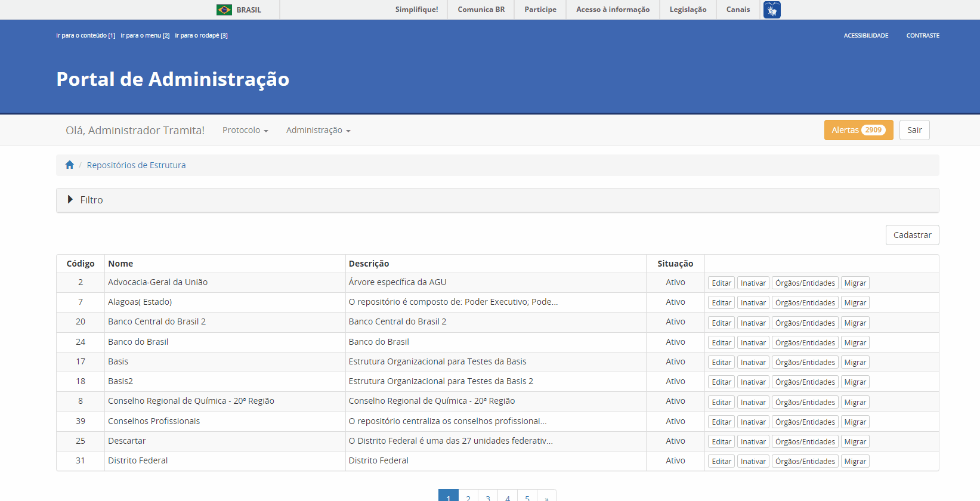The image size is (980, 501).
Task: Edit Conselho Regional de Química repository
Action: coord(721,403)
